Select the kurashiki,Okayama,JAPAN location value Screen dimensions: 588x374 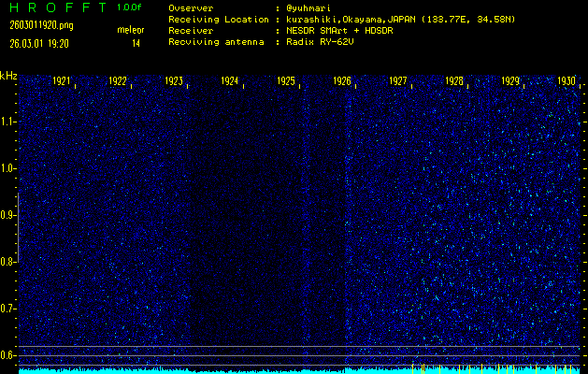(401, 20)
